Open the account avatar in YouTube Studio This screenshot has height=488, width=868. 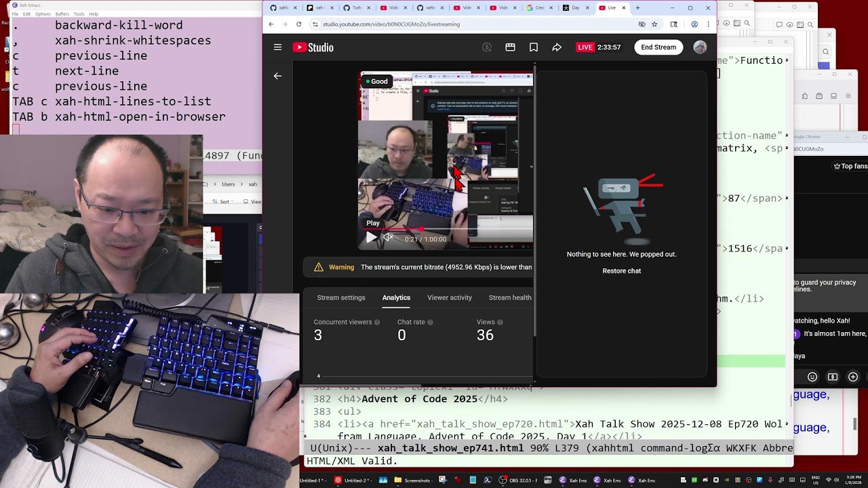(700, 47)
